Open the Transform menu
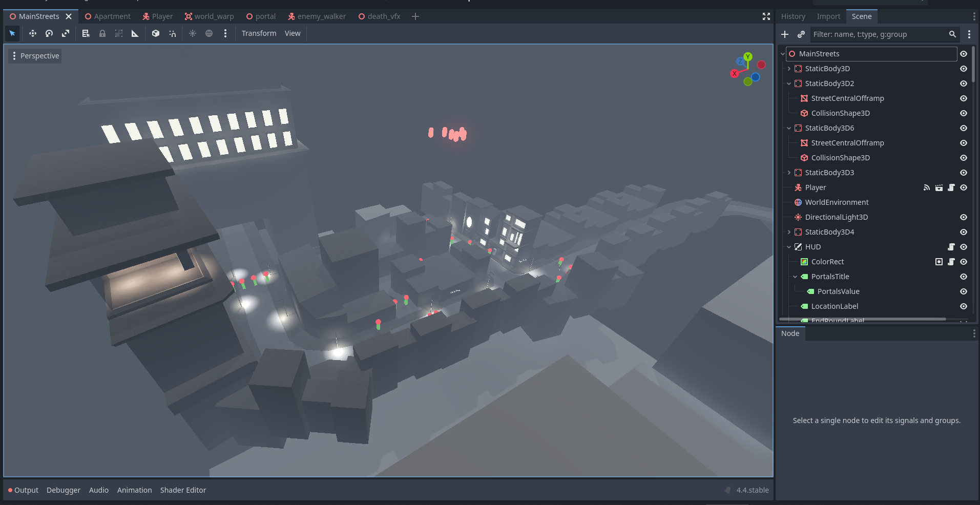Image resolution: width=980 pixels, height=505 pixels. click(x=259, y=33)
